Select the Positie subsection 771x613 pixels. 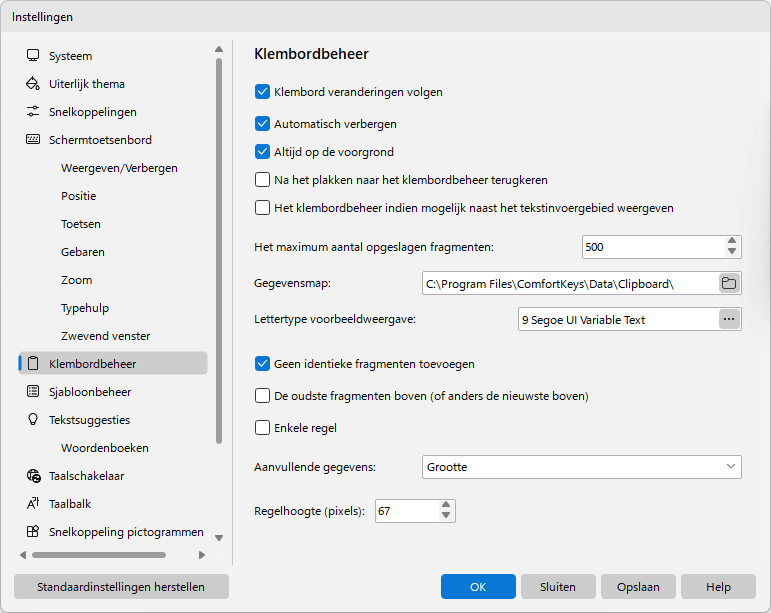tap(79, 196)
